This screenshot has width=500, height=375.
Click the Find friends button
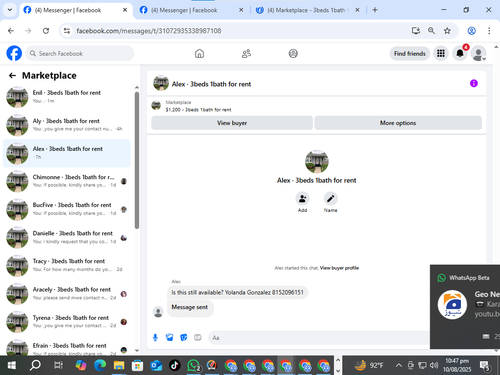click(x=410, y=53)
